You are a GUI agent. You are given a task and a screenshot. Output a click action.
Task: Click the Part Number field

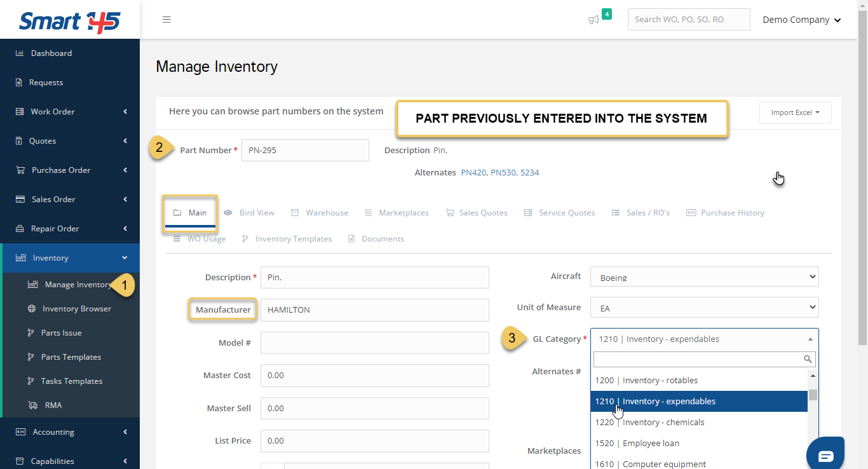305,151
